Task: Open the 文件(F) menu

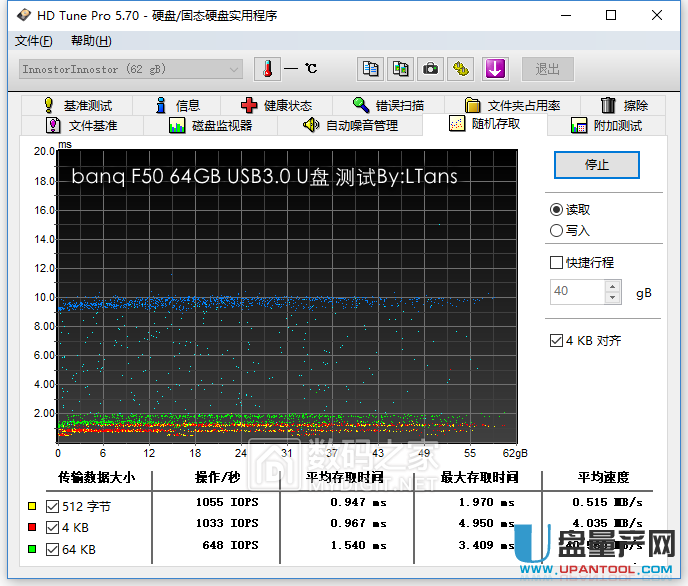Action: [34, 41]
